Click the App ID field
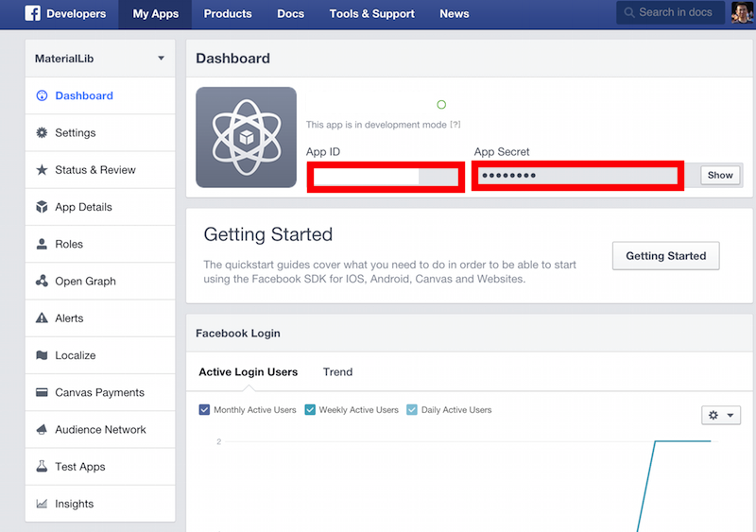The height and width of the screenshot is (532, 756). click(386, 177)
